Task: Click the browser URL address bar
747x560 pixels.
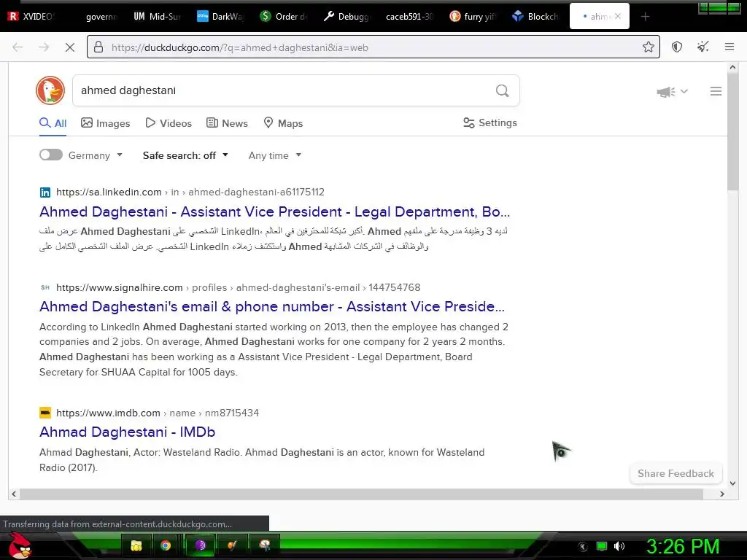Action: (373, 47)
